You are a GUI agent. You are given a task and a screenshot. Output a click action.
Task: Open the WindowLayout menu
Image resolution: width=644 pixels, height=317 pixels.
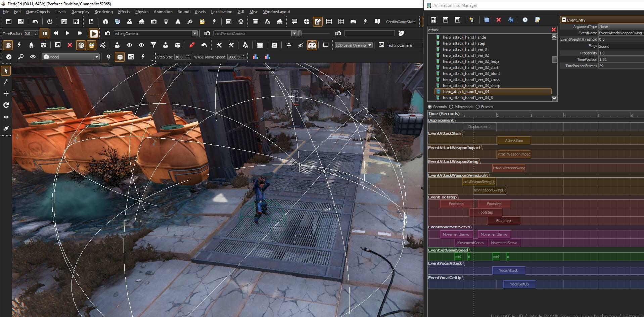tap(276, 11)
